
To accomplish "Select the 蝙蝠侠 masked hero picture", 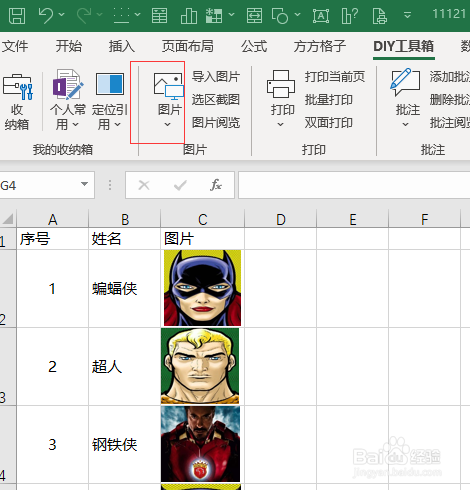I will click(x=202, y=288).
